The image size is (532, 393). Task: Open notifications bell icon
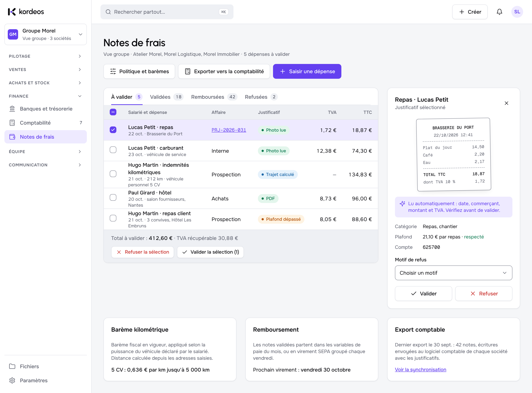[x=499, y=12]
